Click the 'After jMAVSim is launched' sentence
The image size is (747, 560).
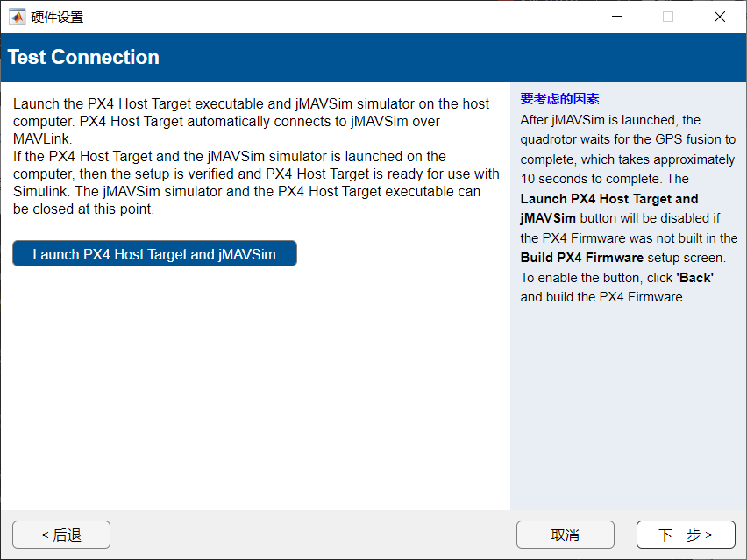[609, 120]
